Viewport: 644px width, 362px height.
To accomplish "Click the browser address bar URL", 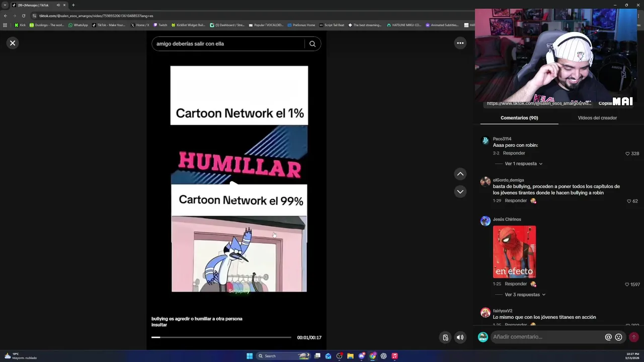I will [x=96, y=16].
